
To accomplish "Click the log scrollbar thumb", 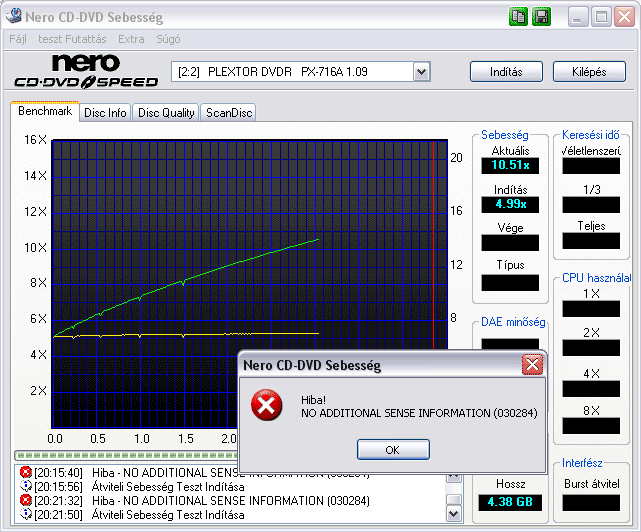I will [x=454, y=500].
